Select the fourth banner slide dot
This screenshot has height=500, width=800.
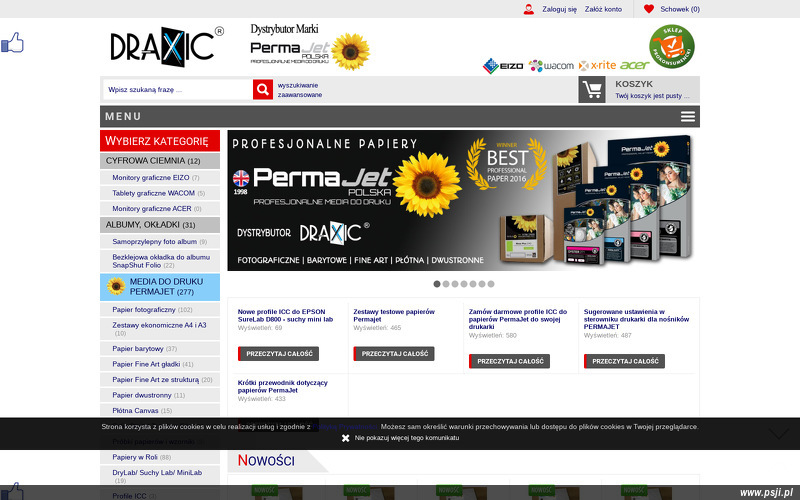click(x=464, y=284)
